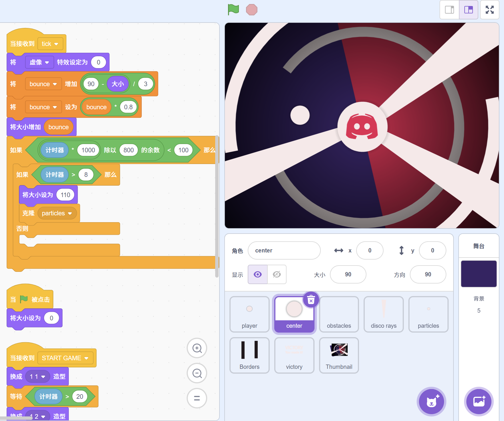Select the stage backdrop thumbnail
The height and width of the screenshot is (421, 504).
pos(479,274)
